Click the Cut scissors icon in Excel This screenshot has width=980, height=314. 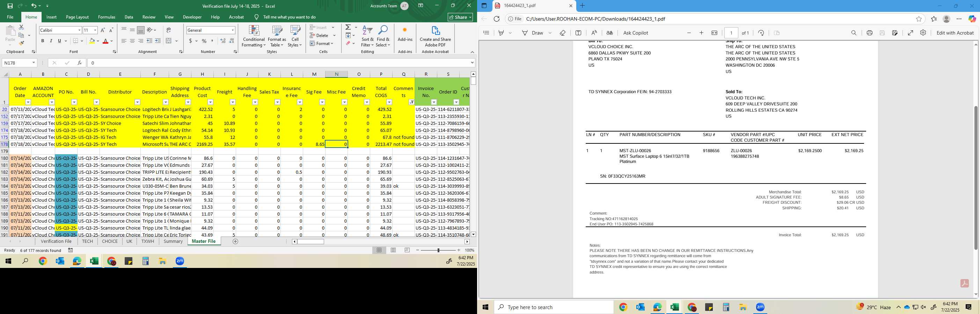coord(21,27)
